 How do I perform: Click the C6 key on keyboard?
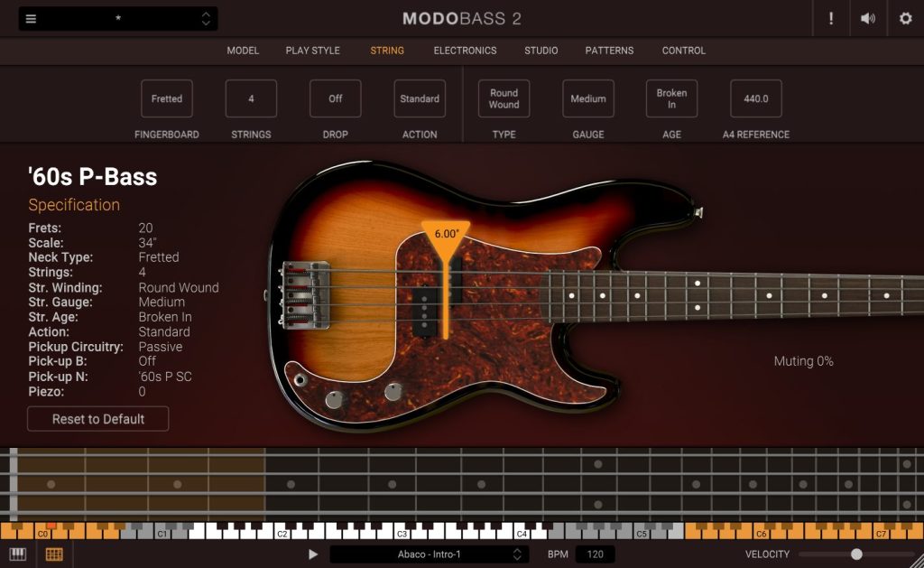pyautogui.click(x=762, y=534)
